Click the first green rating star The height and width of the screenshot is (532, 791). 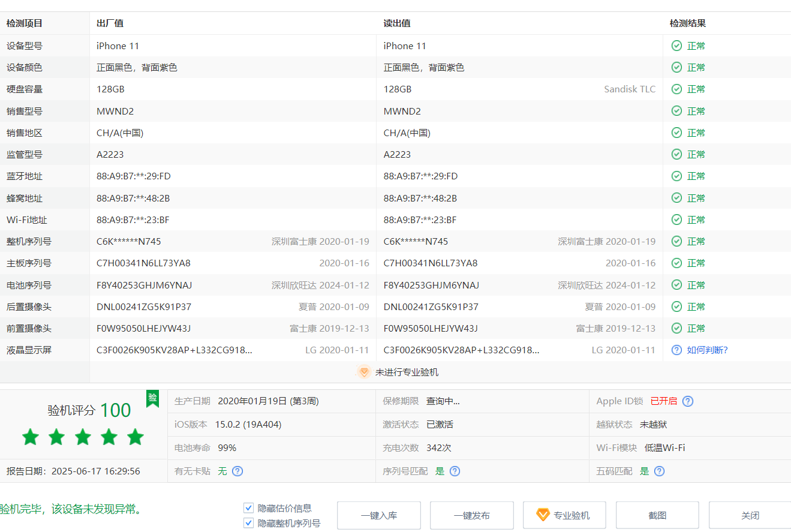(30, 437)
